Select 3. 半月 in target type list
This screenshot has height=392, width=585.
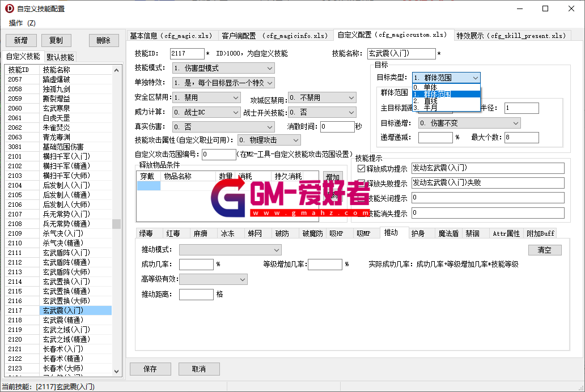coord(446,108)
